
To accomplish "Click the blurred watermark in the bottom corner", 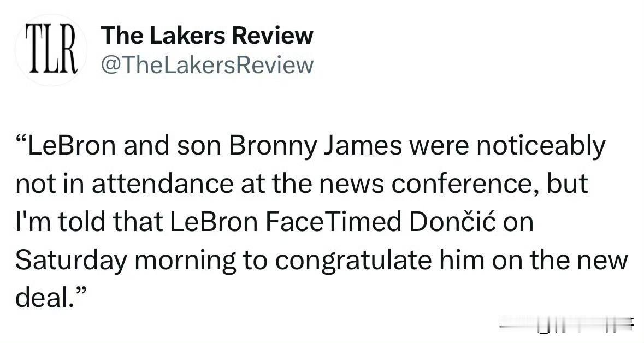I will [x=567, y=324].
